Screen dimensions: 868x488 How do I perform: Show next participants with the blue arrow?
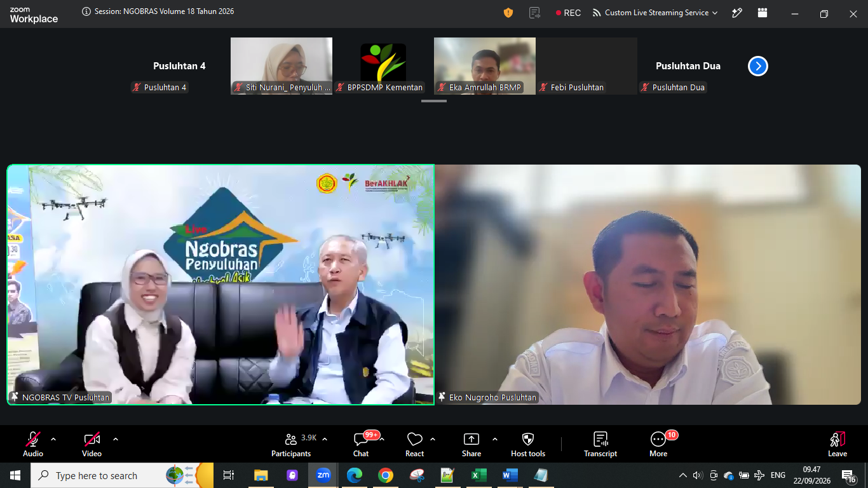click(x=758, y=66)
